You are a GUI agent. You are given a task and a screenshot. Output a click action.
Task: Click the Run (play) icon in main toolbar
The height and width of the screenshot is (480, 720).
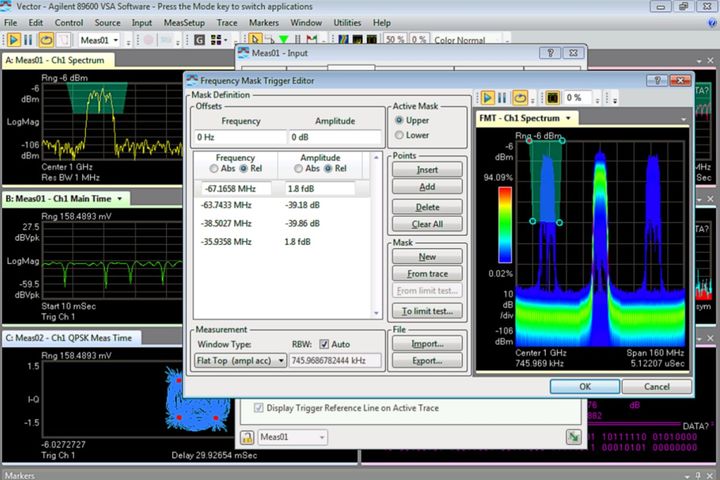14,40
